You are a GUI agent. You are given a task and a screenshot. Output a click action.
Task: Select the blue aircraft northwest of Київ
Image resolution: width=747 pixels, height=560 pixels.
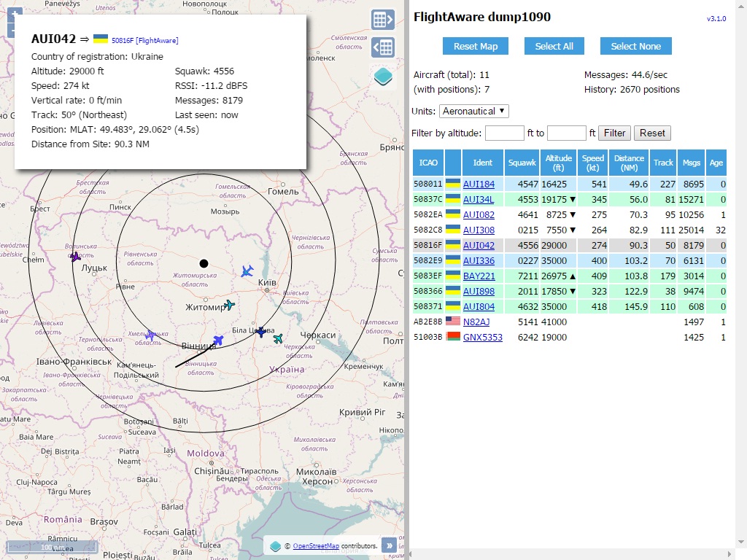tap(247, 271)
